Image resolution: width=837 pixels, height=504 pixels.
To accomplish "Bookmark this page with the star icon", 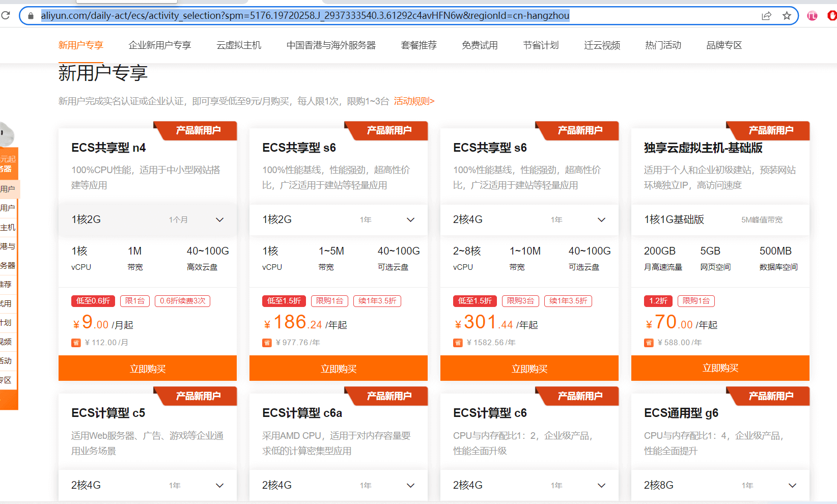I will [x=787, y=16].
